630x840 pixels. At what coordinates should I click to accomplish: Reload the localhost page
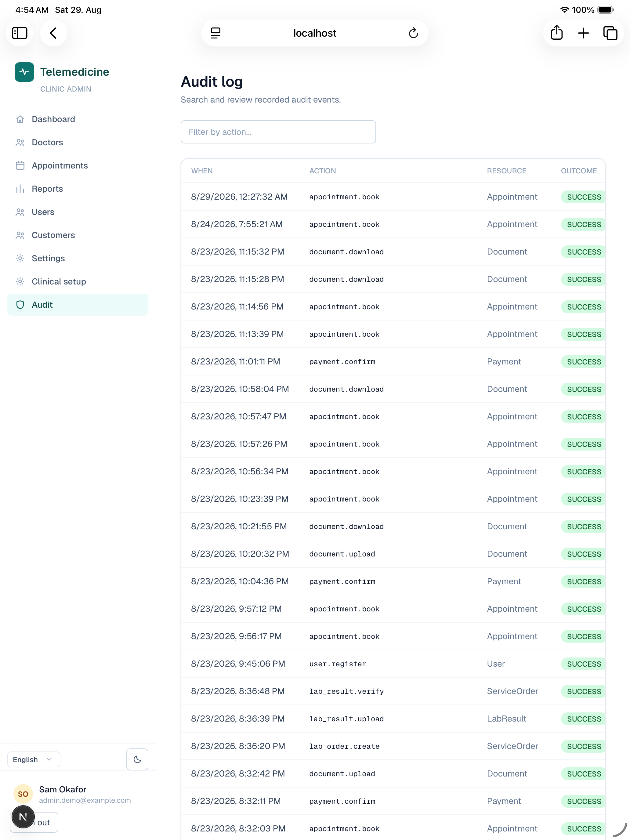(413, 33)
